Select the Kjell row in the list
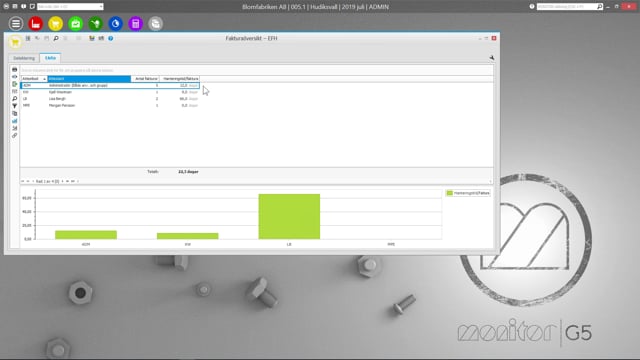640x360 pixels. coord(110,92)
